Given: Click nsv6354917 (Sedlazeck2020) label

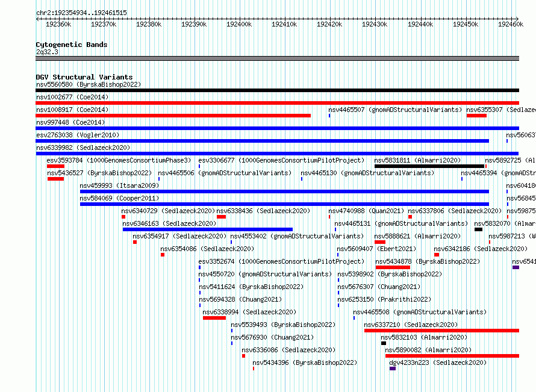Looking at the screenshot, I should (x=179, y=236).
